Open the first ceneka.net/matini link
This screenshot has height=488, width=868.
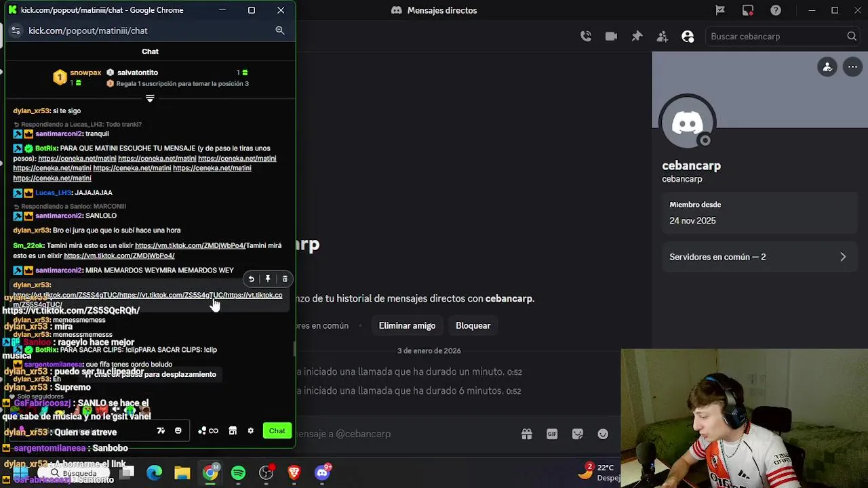pyautogui.click(x=77, y=159)
